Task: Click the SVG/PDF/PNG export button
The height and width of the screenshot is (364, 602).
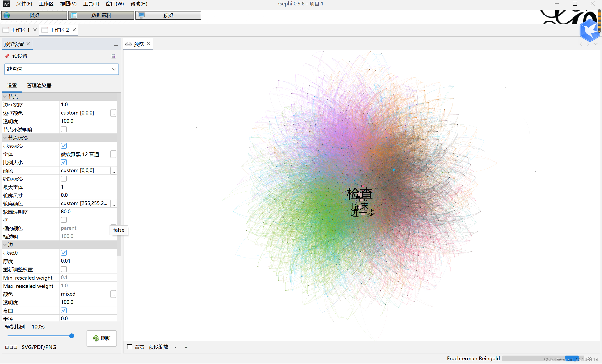Action: point(39,347)
